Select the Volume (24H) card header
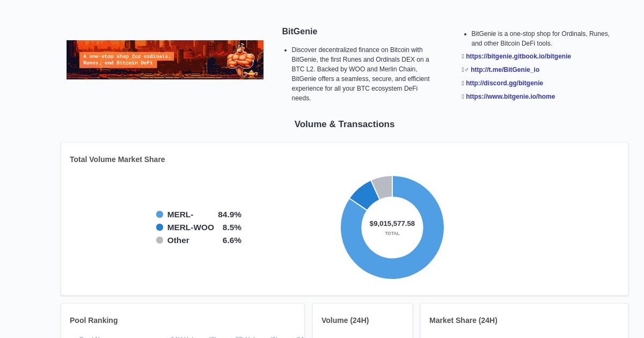The width and height of the screenshot is (644, 338). [345, 320]
